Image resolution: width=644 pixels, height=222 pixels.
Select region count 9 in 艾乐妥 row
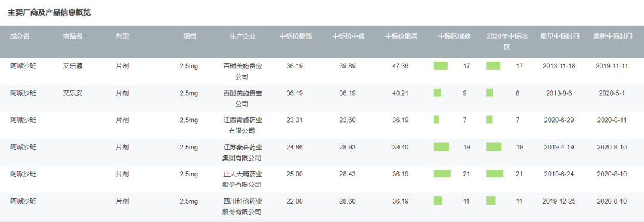pos(465,93)
